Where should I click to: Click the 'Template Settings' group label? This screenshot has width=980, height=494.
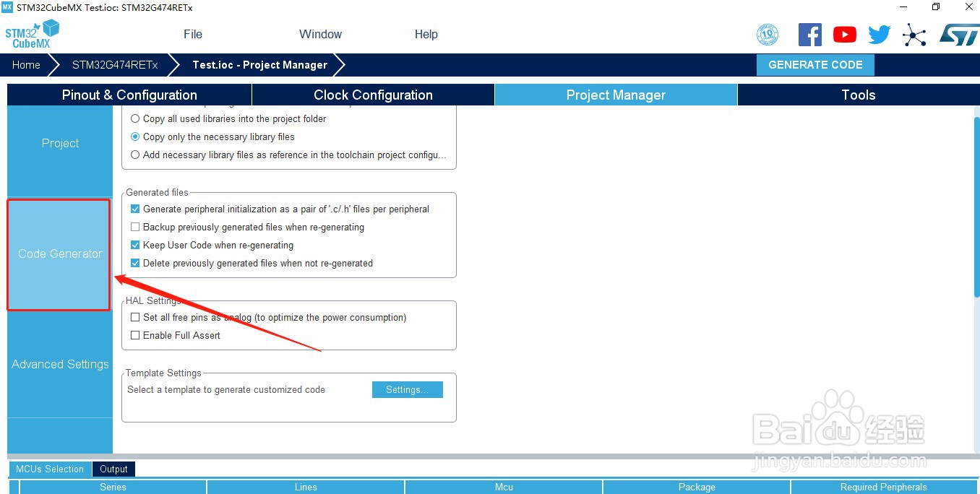click(x=163, y=373)
